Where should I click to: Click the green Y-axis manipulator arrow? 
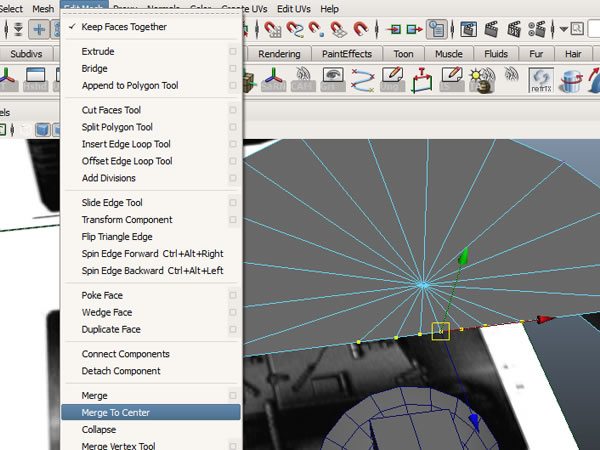[463, 259]
